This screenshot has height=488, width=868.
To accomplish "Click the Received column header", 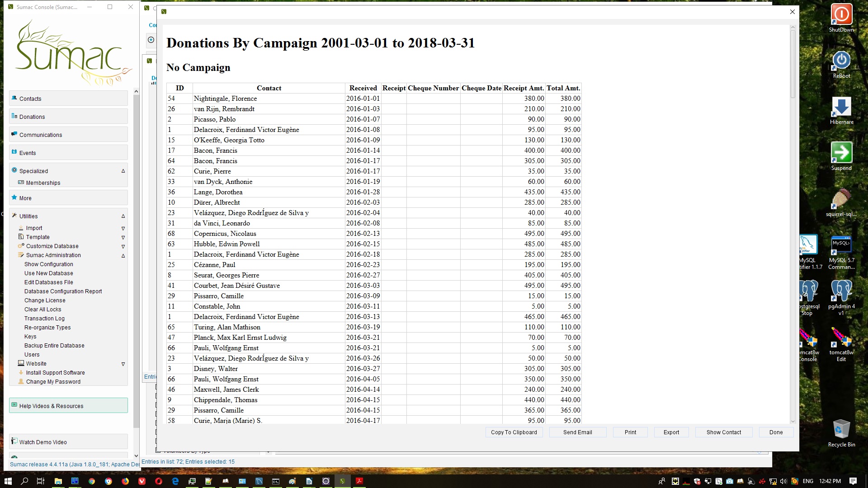I will click(x=363, y=88).
